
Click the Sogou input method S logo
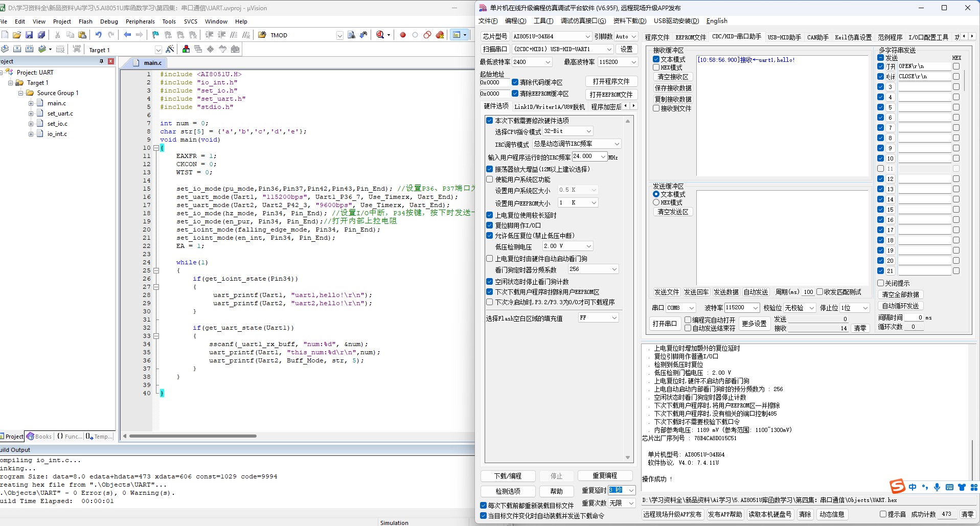[897, 486]
